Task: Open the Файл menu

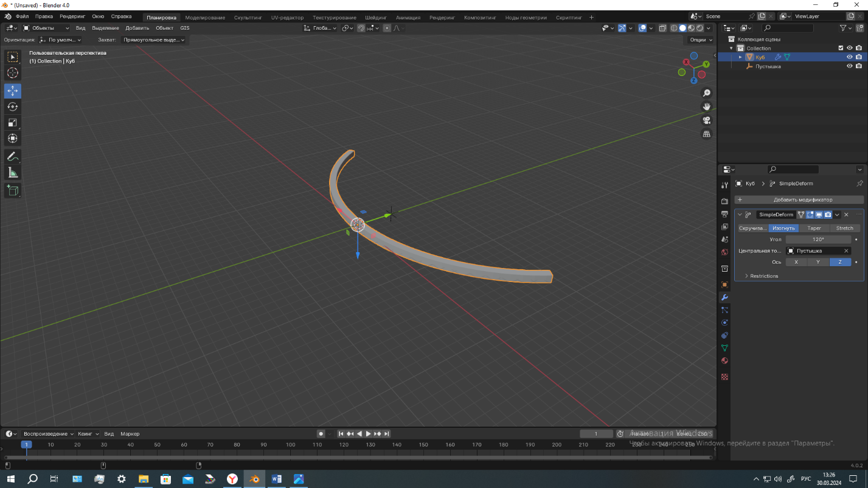Action: point(22,16)
